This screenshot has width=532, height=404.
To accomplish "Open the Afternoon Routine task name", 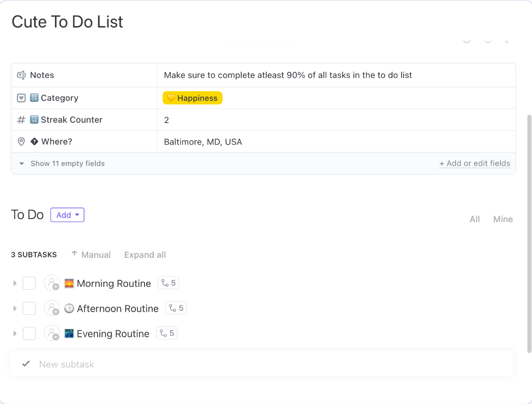I will 118,309.
